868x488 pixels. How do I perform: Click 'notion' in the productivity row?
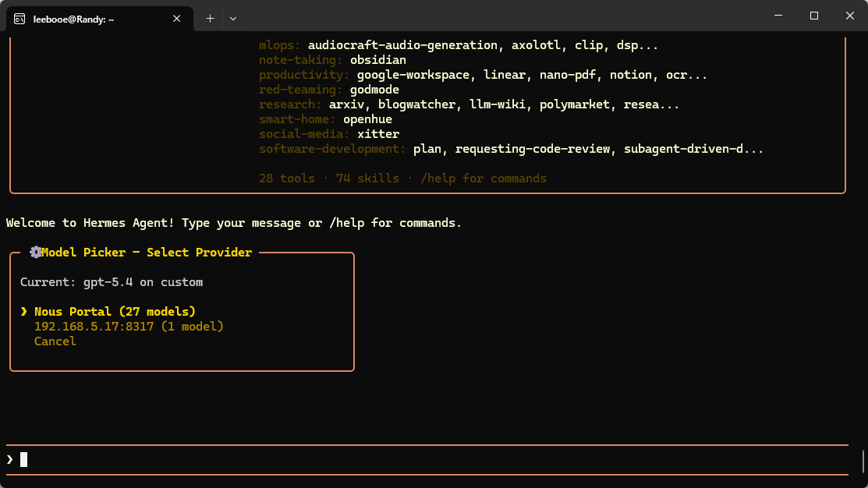pyautogui.click(x=631, y=75)
